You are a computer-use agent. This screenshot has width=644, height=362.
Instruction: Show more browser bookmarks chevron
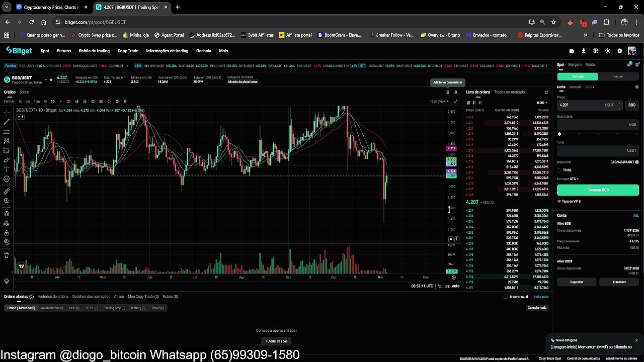(x=585, y=35)
